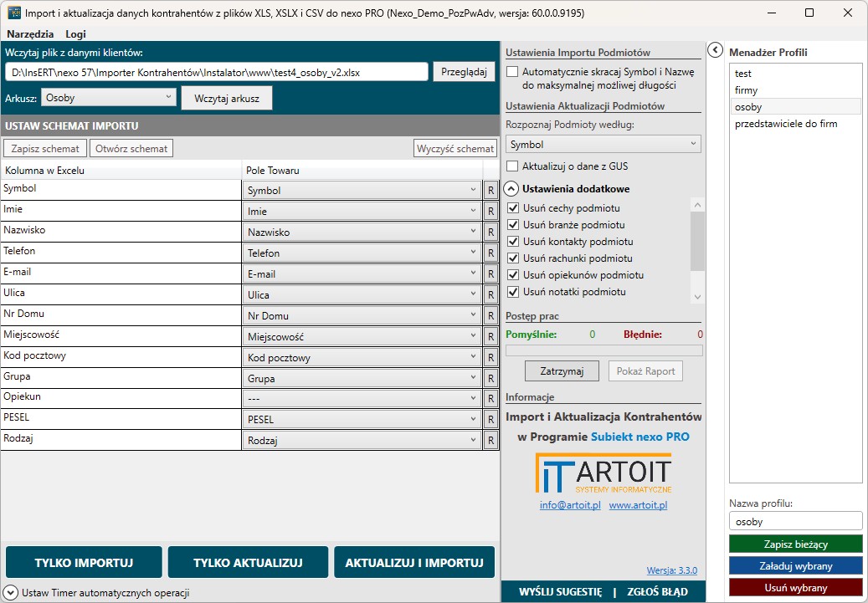Open Pole Towaru dropdown for PESEL row
The height and width of the screenshot is (603, 868).
[x=362, y=419]
